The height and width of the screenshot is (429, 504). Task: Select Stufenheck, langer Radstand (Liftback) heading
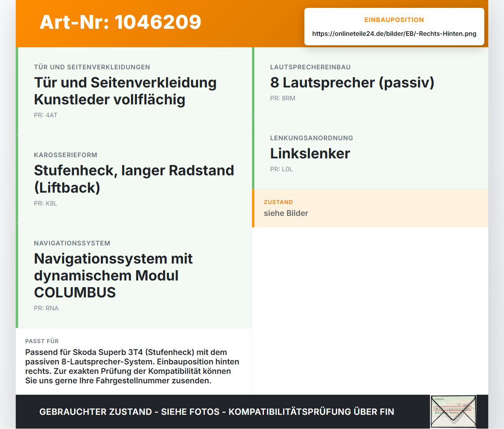[134, 179]
